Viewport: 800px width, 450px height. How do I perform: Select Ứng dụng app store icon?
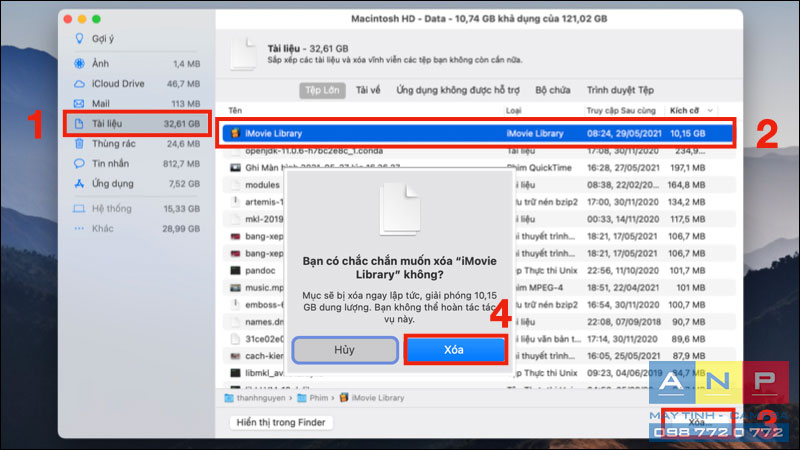click(79, 183)
